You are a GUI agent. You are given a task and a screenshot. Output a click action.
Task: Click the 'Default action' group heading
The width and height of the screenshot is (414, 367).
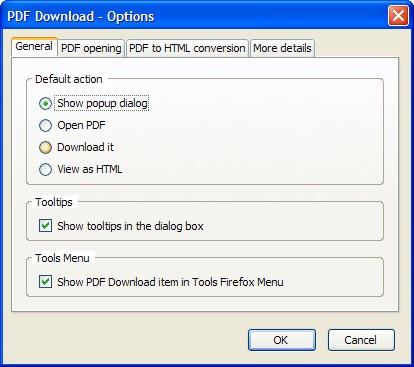[x=69, y=79]
